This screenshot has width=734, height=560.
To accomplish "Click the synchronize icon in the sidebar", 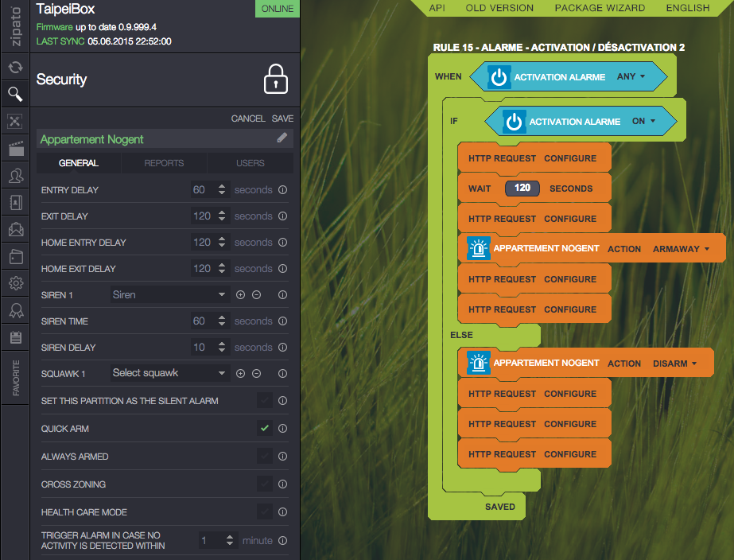I will point(14,68).
